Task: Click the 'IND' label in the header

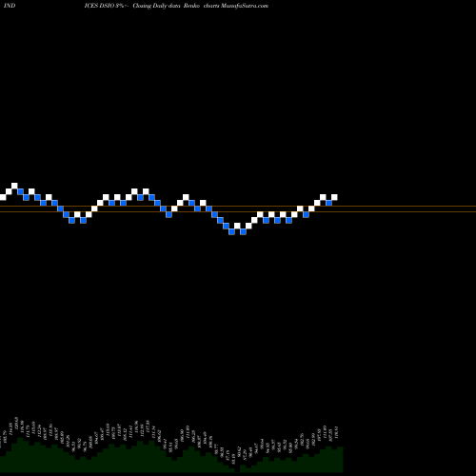Action: coord(10,6)
